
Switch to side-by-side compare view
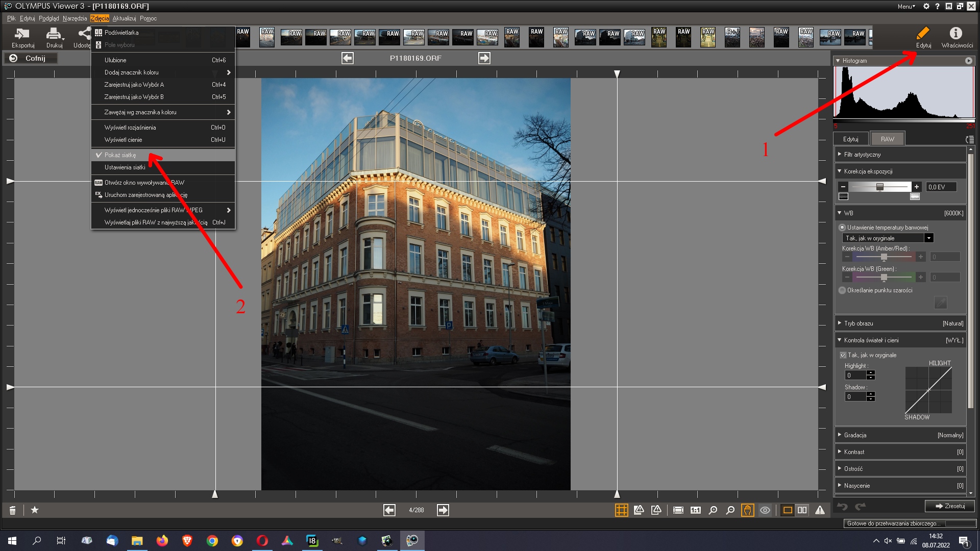(x=802, y=510)
